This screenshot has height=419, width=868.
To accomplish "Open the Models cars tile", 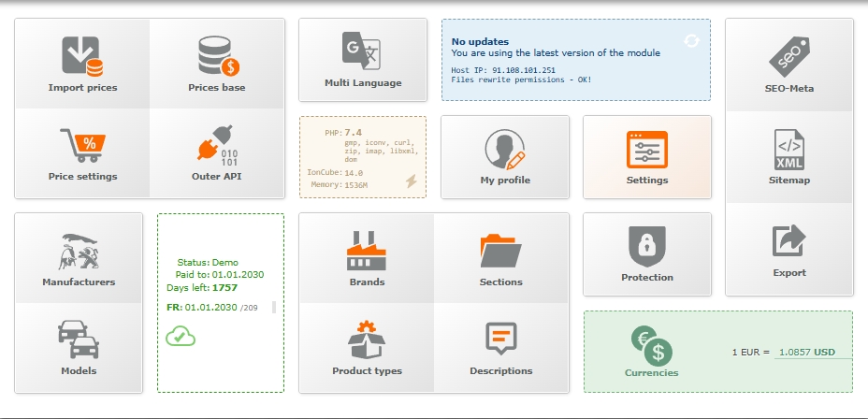I will (80, 347).
